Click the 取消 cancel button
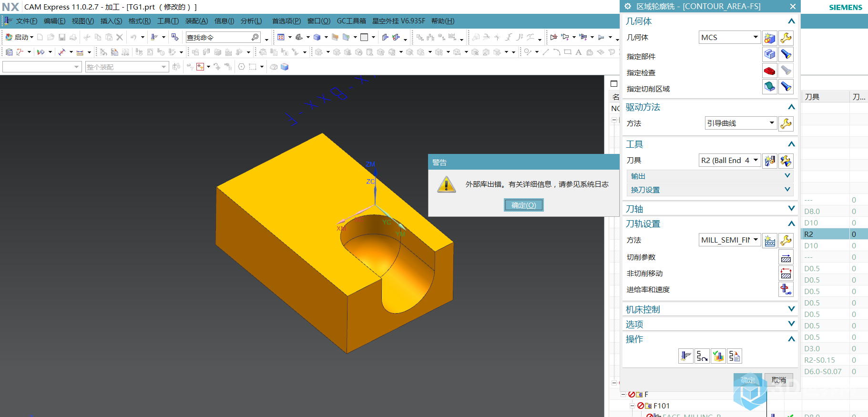The height and width of the screenshot is (417, 868). 779,380
